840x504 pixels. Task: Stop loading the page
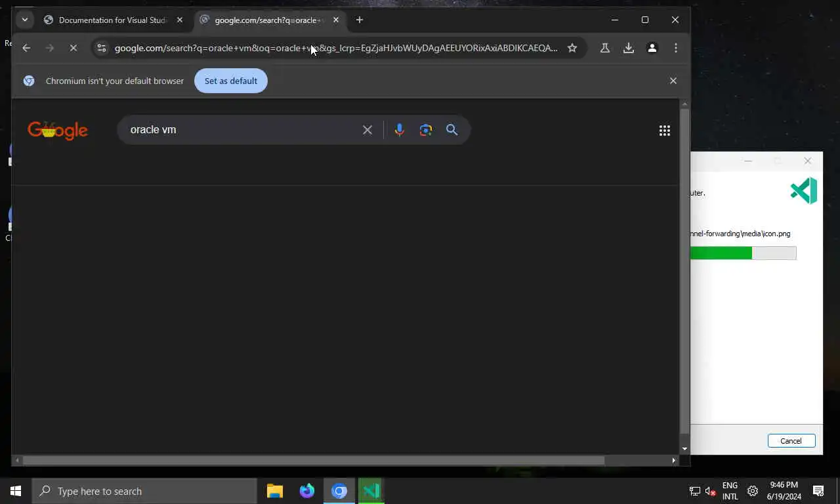[73, 48]
